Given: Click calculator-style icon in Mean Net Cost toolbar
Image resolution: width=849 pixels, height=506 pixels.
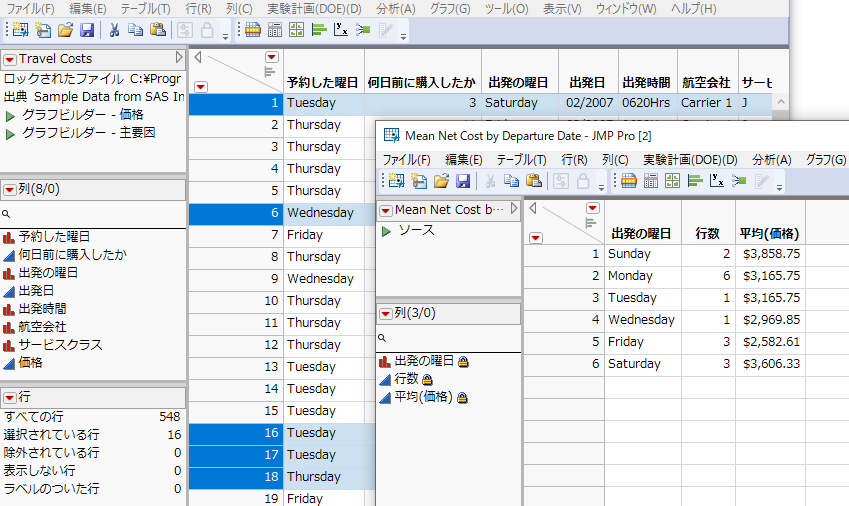Looking at the screenshot, I should click(651, 181).
